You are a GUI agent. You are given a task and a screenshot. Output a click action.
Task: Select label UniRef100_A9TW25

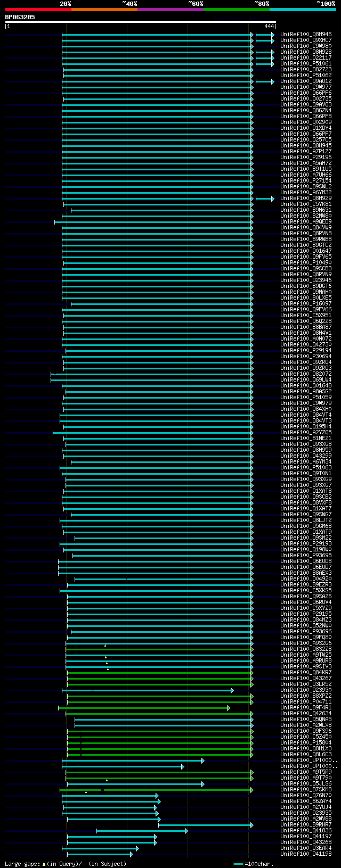(x=306, y=655)
